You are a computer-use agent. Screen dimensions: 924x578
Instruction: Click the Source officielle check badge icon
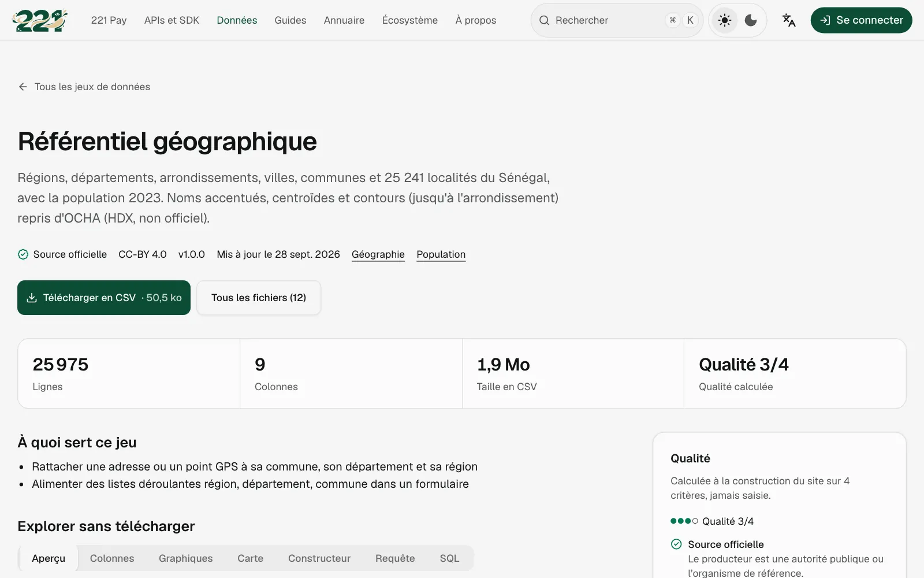pyautogui.click(x=23, y=254)
